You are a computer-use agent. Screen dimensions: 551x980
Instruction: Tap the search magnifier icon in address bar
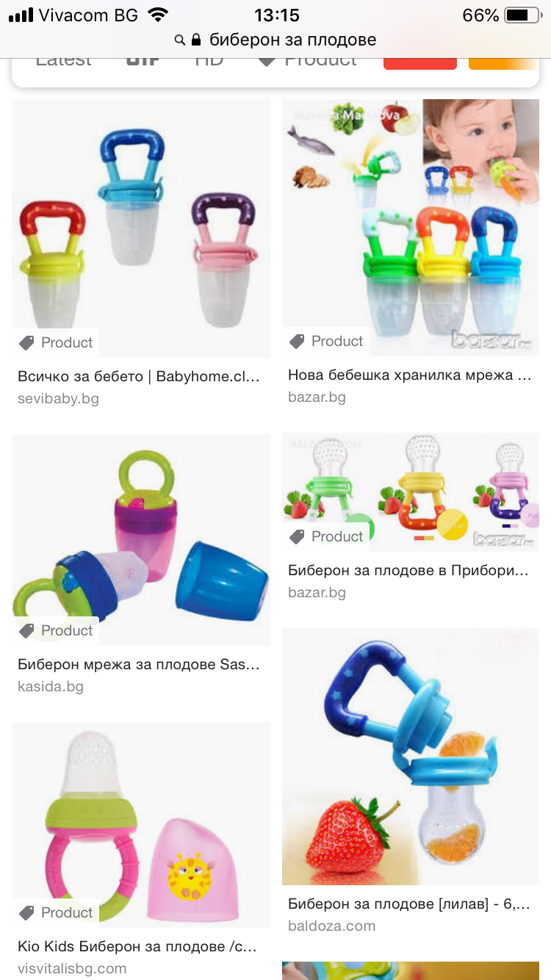click(x=179, y=40)
